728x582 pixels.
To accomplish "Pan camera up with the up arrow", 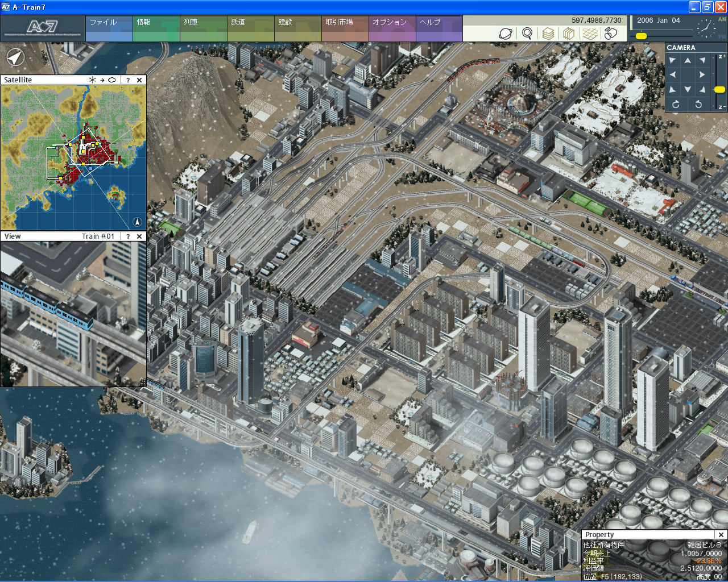I will point(688,60).
